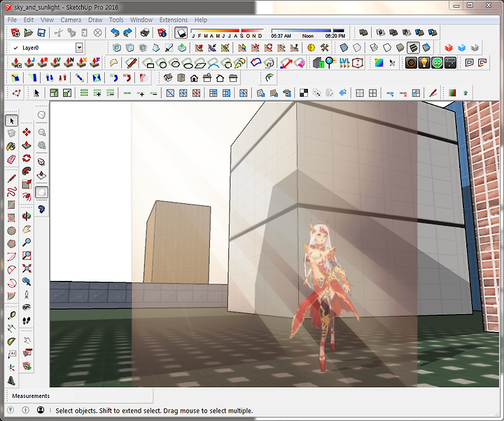
Task: Switch to Hidden Line style
Action: pos(387,48)
